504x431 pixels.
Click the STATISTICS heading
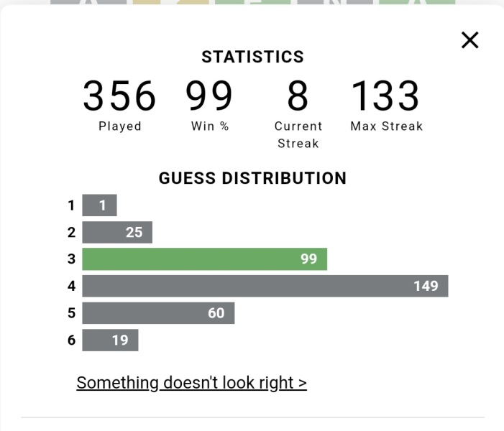(252, 57)
